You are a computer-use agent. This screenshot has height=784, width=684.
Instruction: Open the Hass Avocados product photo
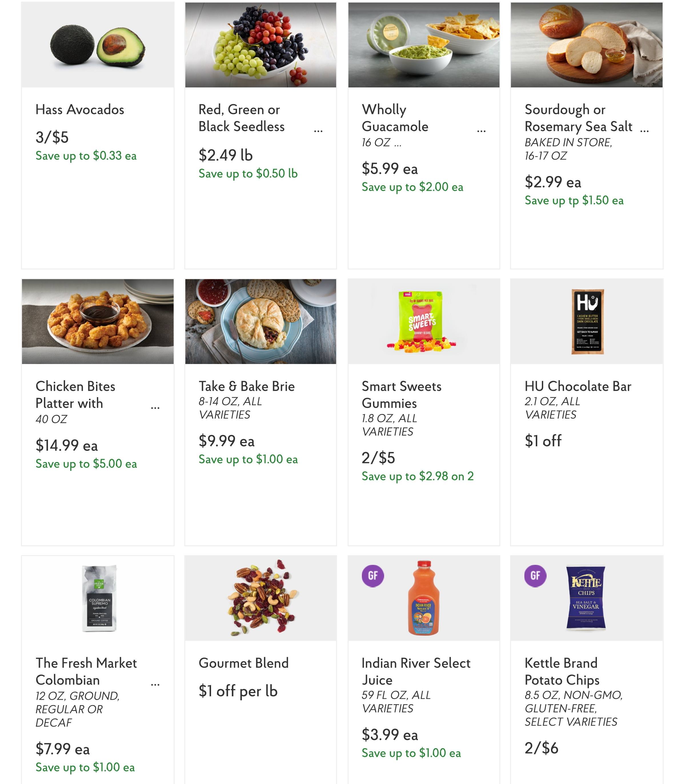pyautogui.click(x=98, y=45)
